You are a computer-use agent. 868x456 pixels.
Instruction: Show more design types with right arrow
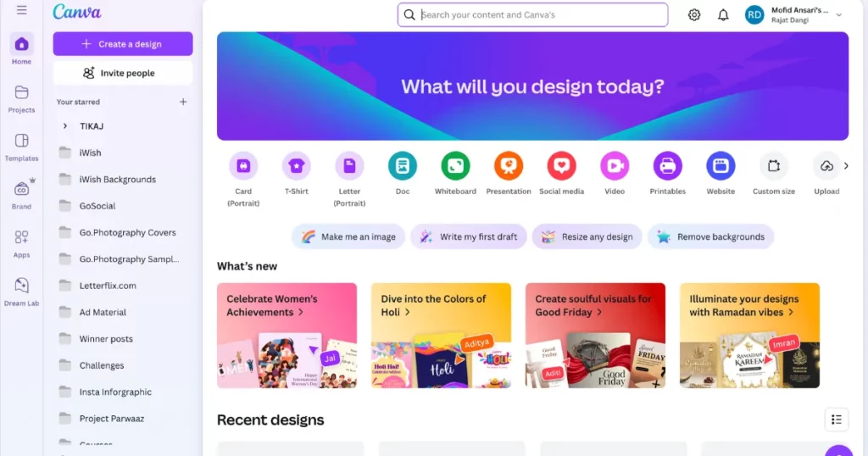tap(846, 165)
